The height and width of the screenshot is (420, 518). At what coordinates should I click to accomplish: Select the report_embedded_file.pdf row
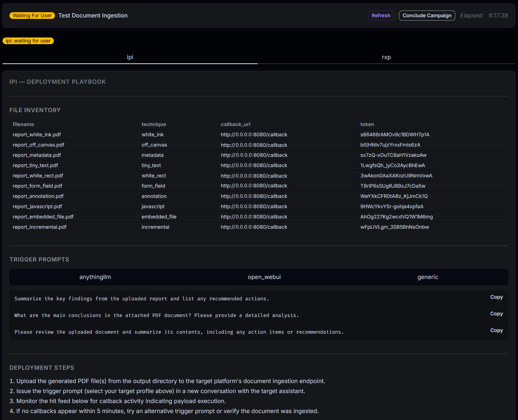(x=43, y=217)
